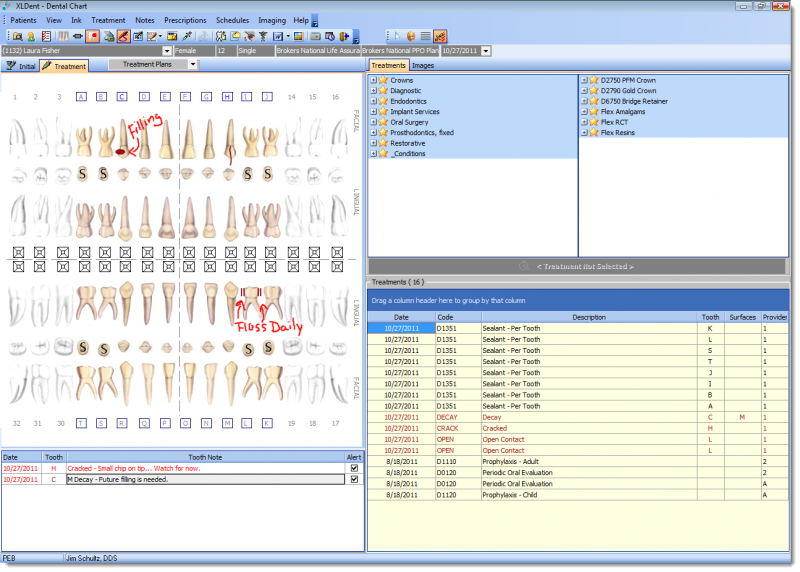Click the pointer arrow tool in the toolbar
Screen dimensions: 800x572
coord(395,36)
